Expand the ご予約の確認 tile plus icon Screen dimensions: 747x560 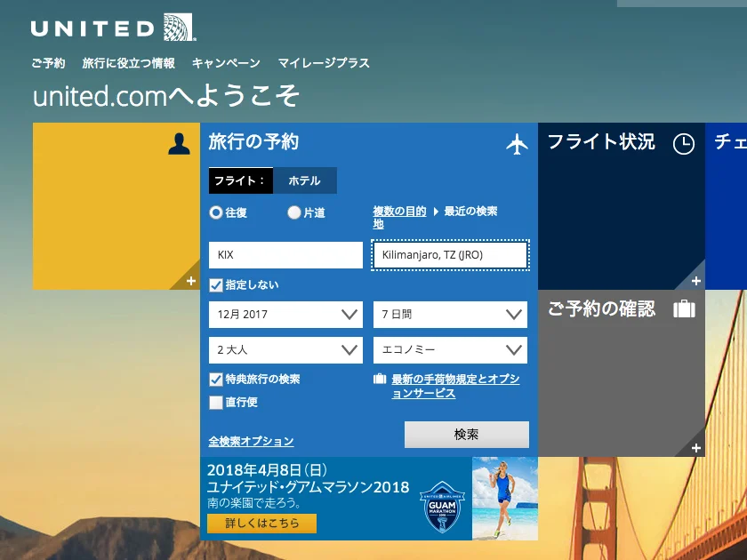coord(696,448)
